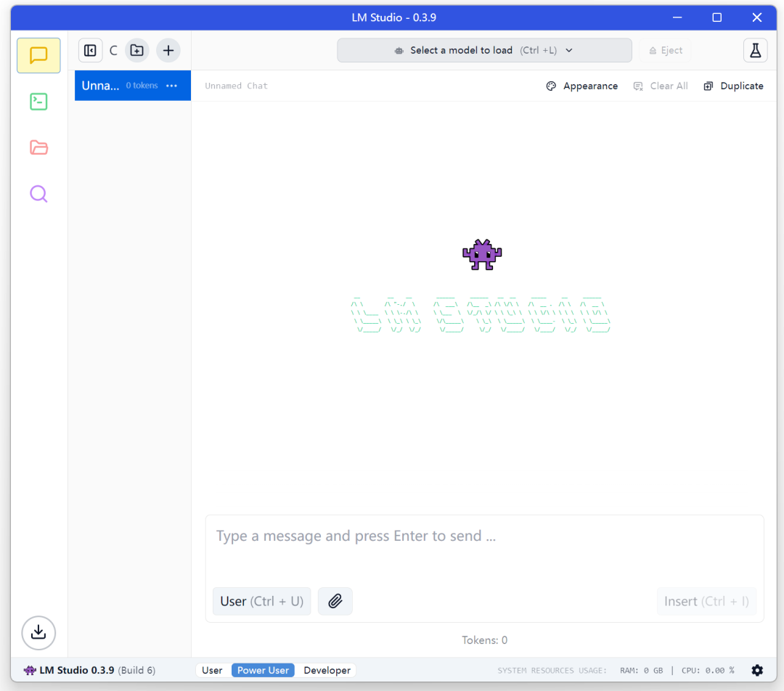
Task: Select the Unna... chat in list
Action: click(x=133, y=86)
